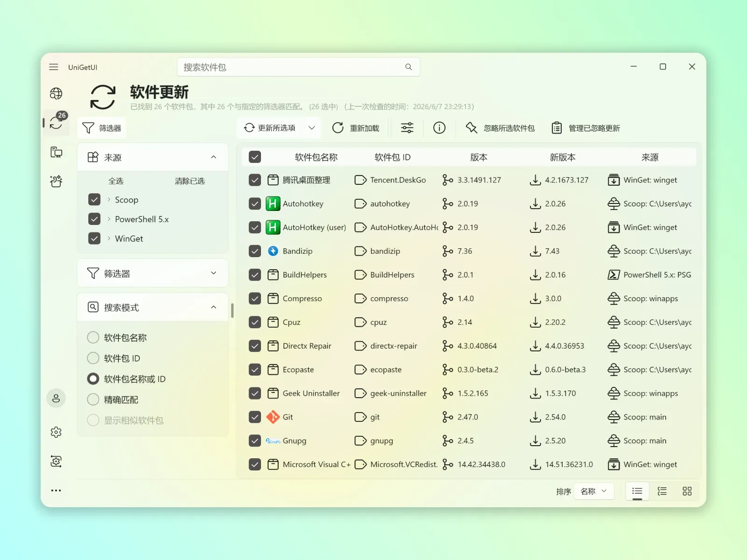Uncheck the Scoop source checkbox

coord(94,200)
